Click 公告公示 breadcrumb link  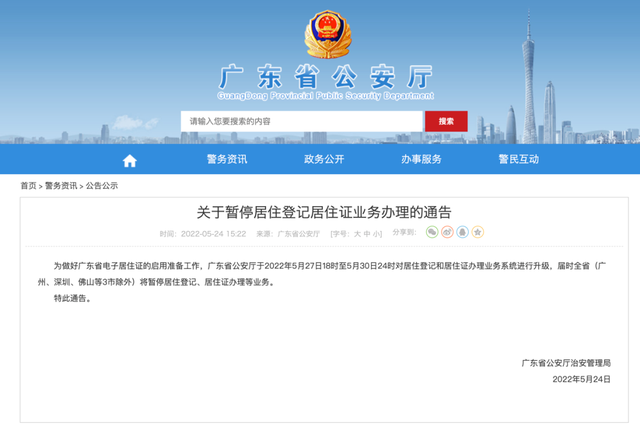pos(102,186)
